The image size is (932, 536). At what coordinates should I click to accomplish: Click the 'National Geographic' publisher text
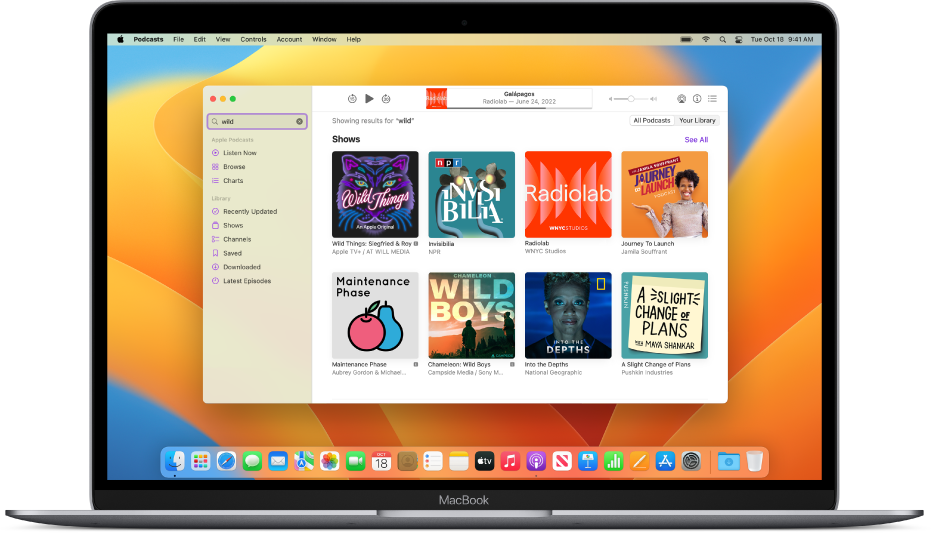[x=553, y=373]
